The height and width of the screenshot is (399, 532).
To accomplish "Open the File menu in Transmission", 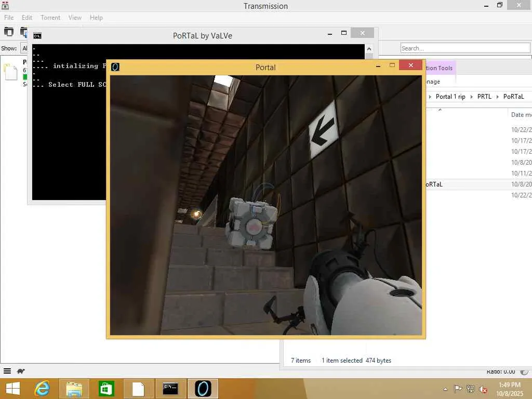I will [9, 18].
